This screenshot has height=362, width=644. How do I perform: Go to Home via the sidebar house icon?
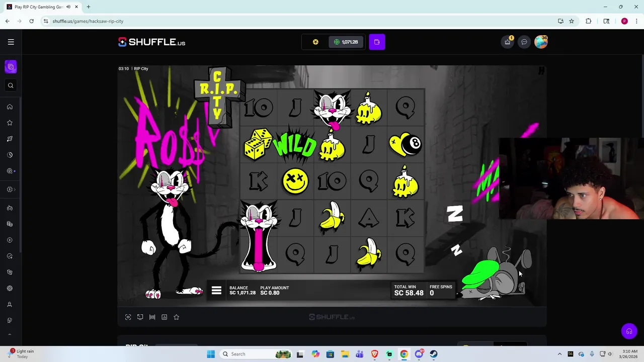(10, 107)
